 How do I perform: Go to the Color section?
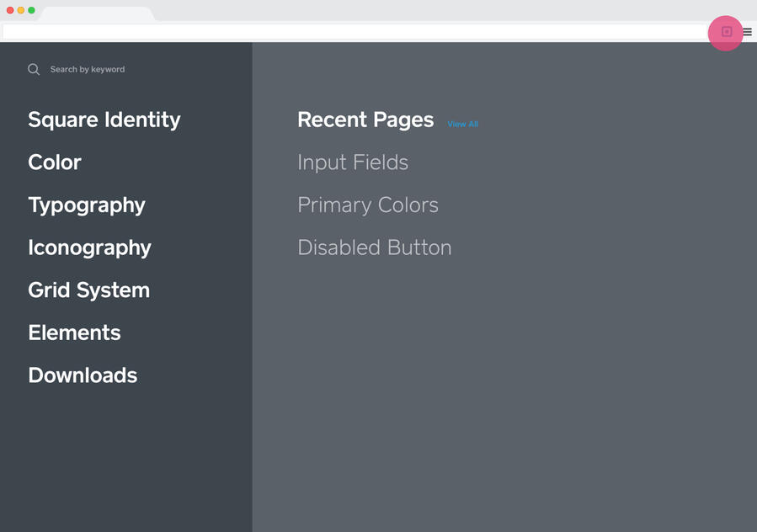[x=55, y=162]
